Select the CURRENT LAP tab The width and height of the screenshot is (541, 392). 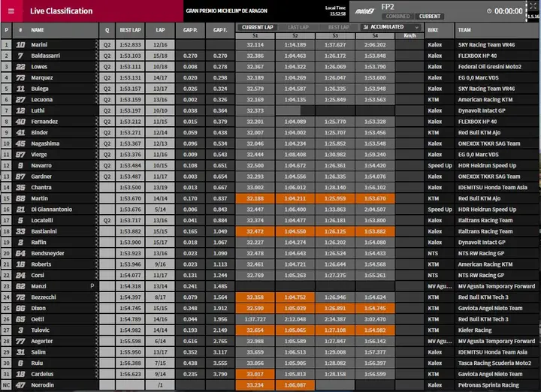[258, 27]
